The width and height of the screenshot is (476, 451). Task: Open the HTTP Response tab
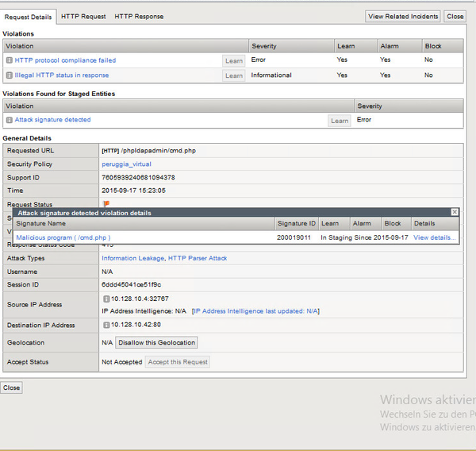point(139,16)
